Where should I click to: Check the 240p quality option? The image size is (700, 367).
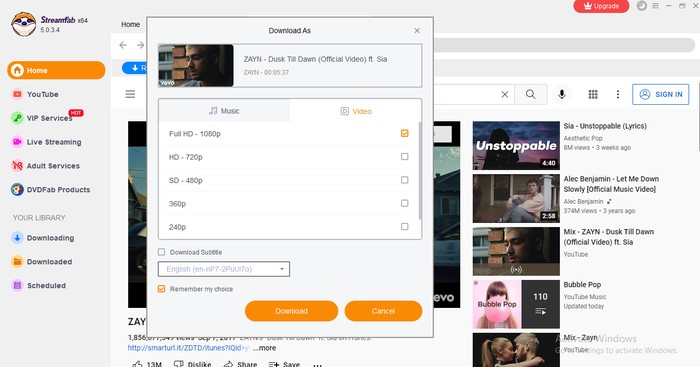tap(404, 226)
